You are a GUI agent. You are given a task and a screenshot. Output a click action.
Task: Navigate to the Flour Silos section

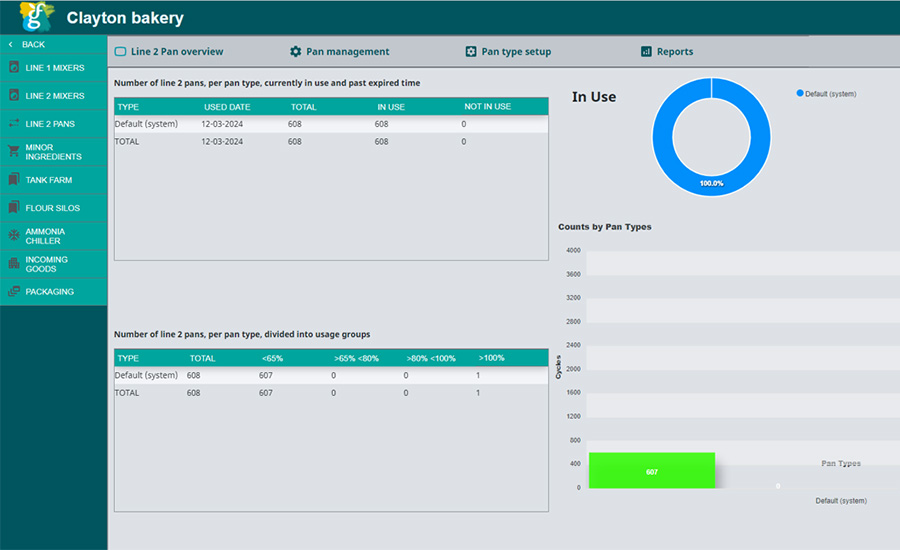click(54, 208)
